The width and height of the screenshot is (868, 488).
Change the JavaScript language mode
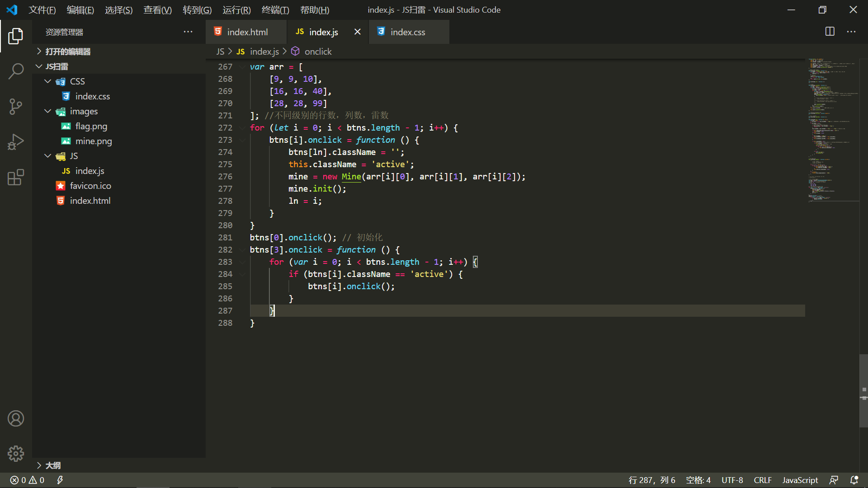pyautogui.click(x=800, y=480)
